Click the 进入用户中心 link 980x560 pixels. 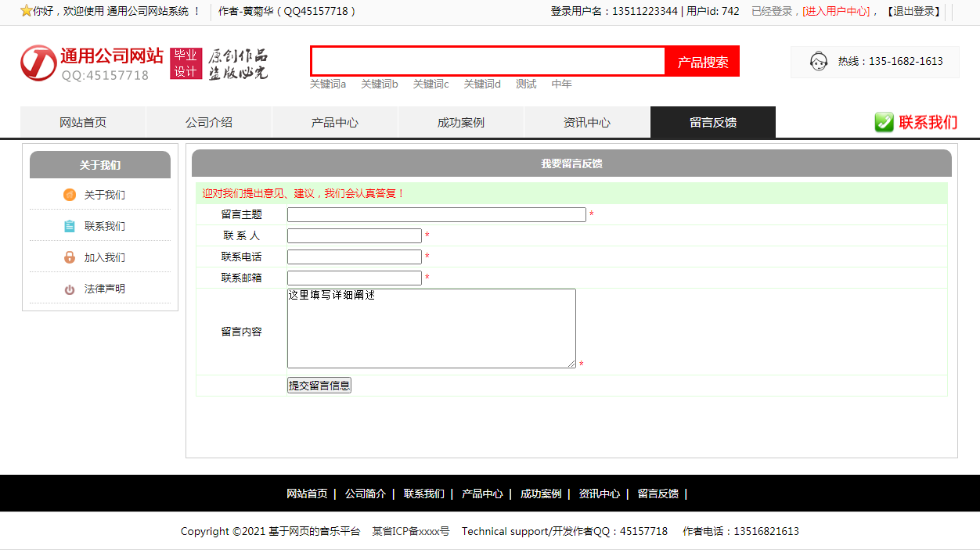tap(836, 11)
